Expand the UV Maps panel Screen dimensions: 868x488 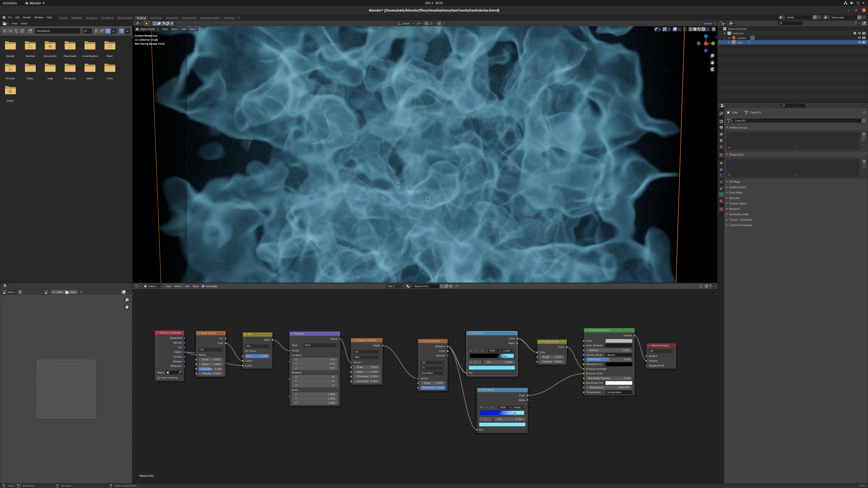coord(735,182)
